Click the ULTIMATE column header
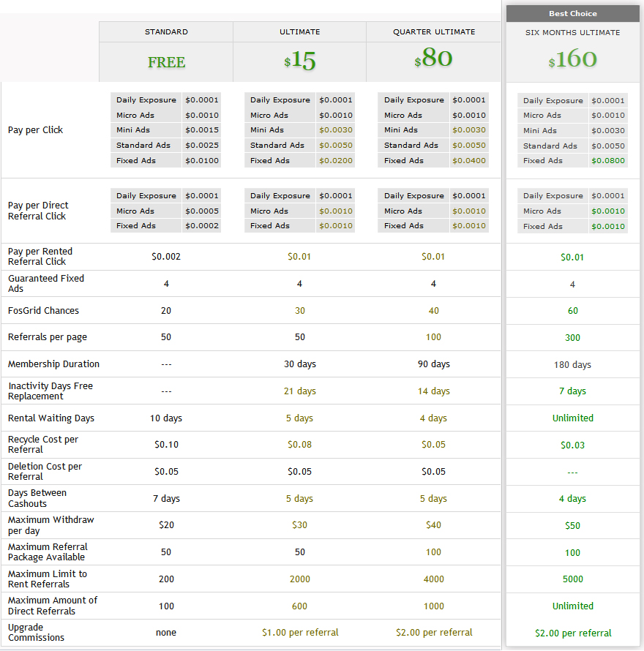 coord(299,32)
